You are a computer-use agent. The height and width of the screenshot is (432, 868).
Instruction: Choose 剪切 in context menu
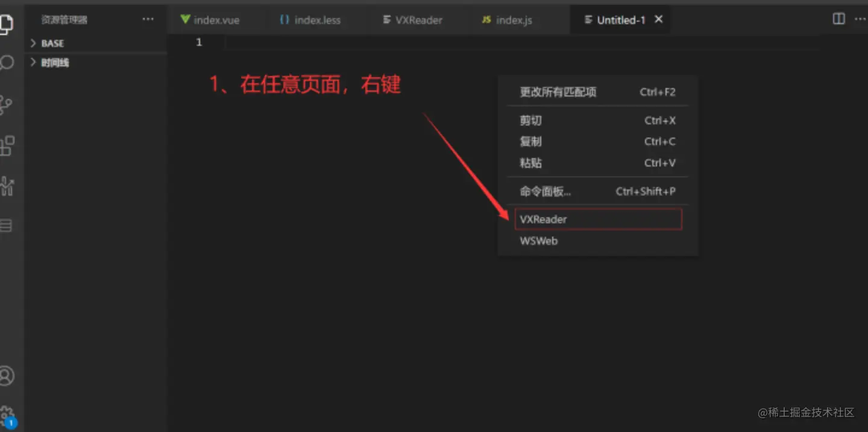[597, 121]
